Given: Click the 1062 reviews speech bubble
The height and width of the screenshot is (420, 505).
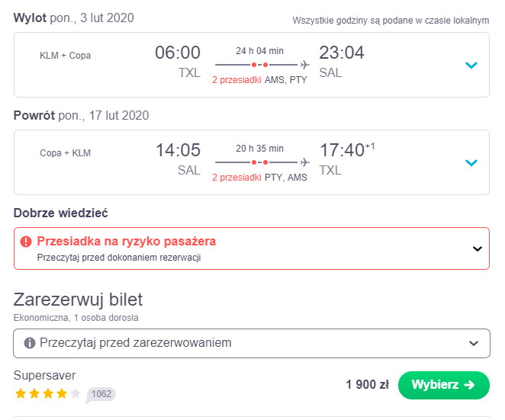Looking at the screenshot, I should coord(101,395).
